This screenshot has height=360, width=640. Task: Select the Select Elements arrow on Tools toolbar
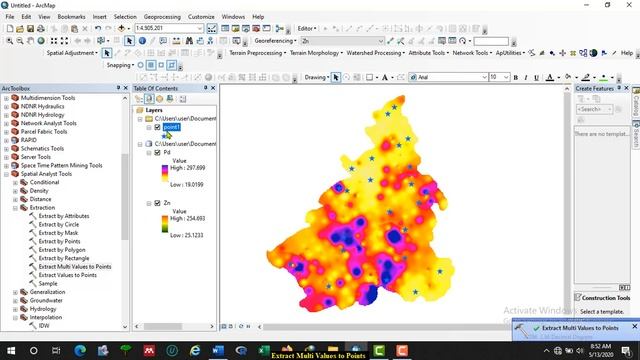(x=129, y=41)
